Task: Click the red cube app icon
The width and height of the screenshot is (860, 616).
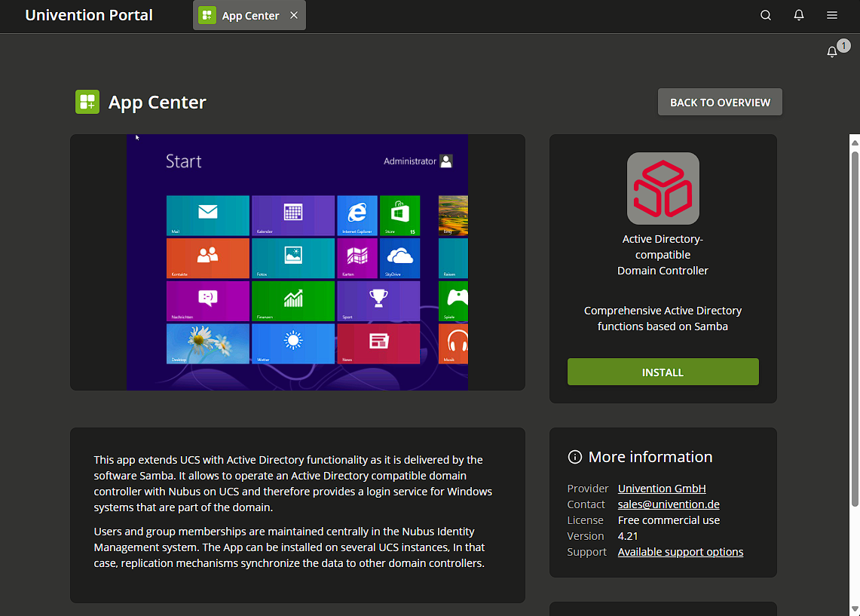Action: pos(663,188)
